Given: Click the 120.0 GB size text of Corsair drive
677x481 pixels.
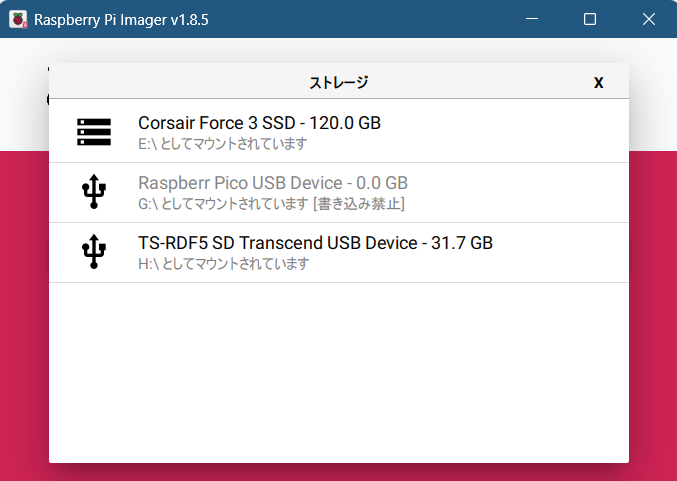Looking at the screenshot, I should click(x=345, y=123).
